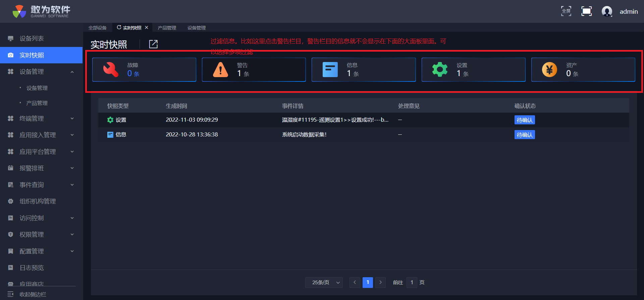Close the 实时快照 tab
Screen dimensions: 644x300
coord(147,27)
